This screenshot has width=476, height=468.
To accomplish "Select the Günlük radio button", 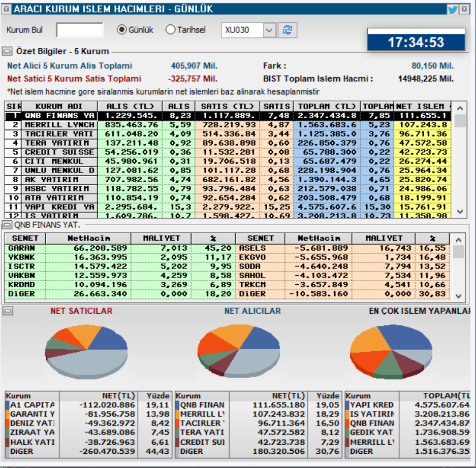I will point(122,30).
